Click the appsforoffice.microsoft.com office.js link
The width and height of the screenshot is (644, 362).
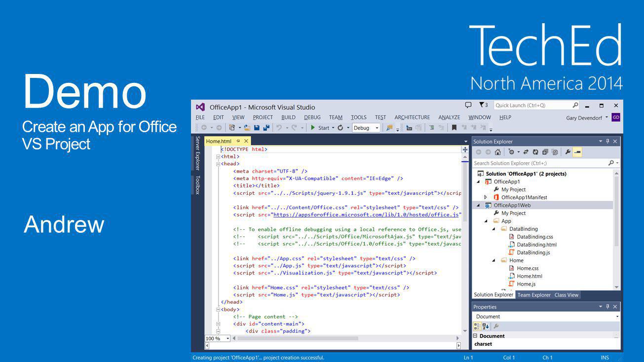366,215
